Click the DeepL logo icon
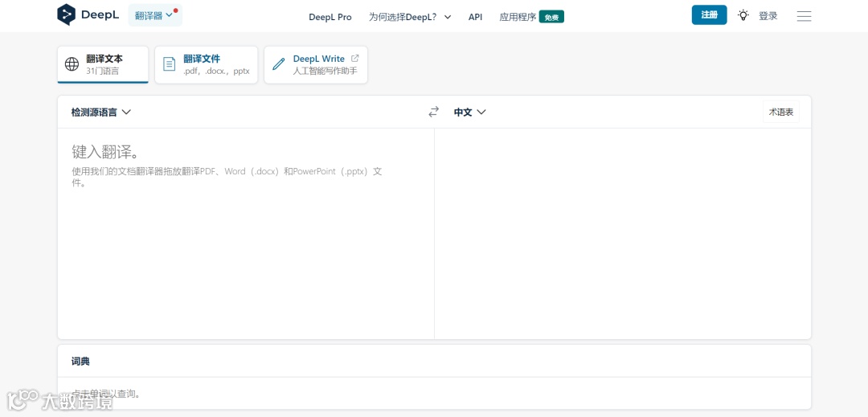868x417 pixels. pyautogui.click(x=66, y=15)
